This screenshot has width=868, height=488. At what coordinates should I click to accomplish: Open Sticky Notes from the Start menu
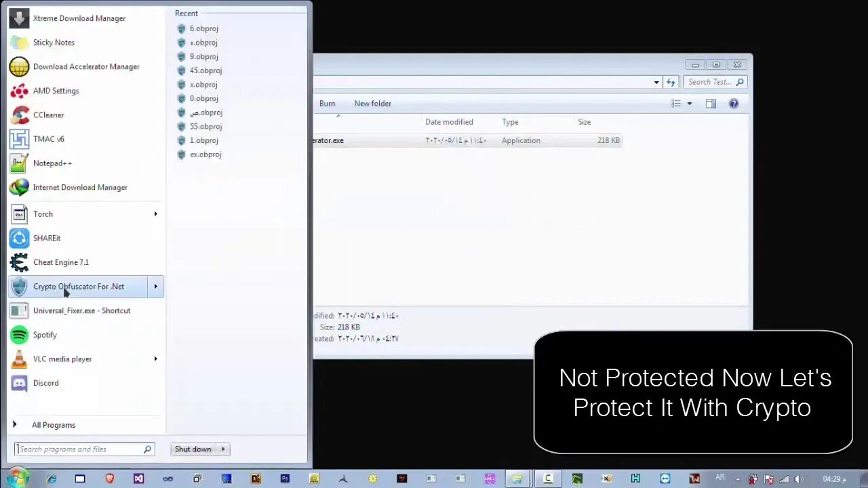click(x=85, y=42)
